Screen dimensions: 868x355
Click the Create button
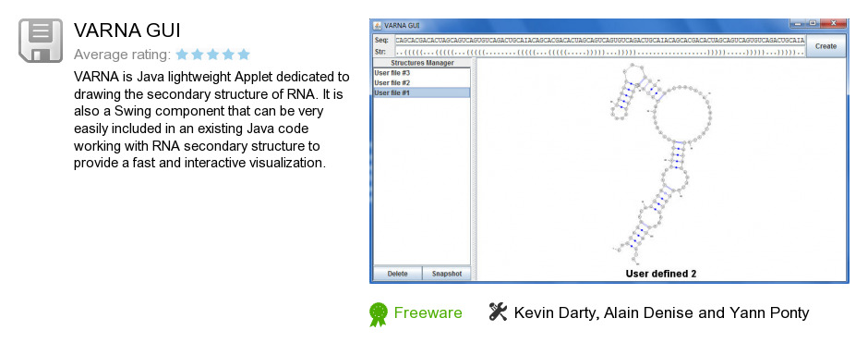click(x=826, y=46)
